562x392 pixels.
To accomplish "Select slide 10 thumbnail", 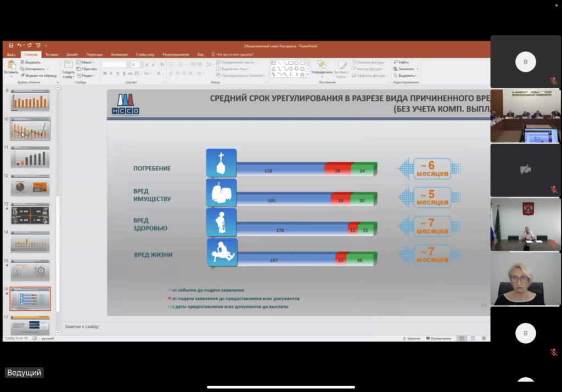I will tap(30, 128).
